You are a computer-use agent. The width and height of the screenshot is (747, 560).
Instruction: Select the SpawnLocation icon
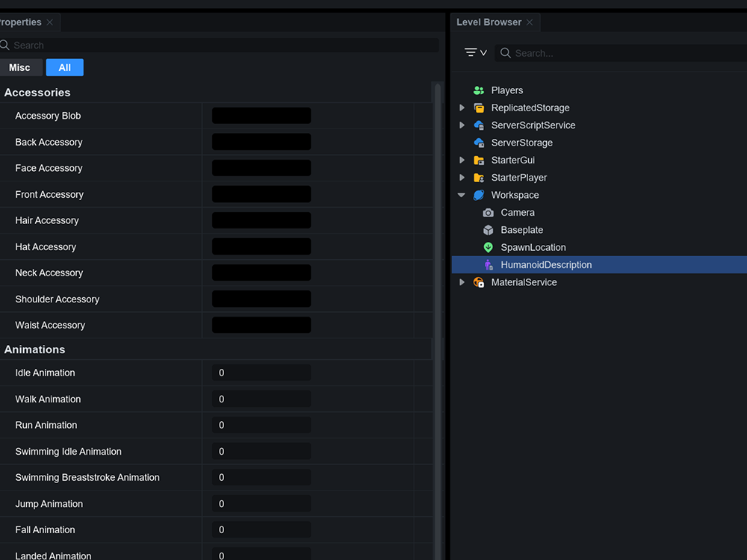tap(489, 247)
